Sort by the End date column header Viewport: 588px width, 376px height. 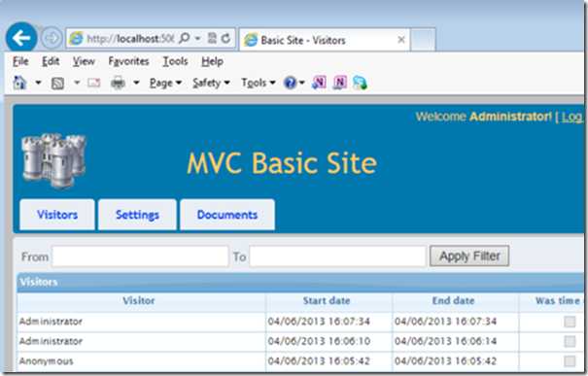(455, 300)
